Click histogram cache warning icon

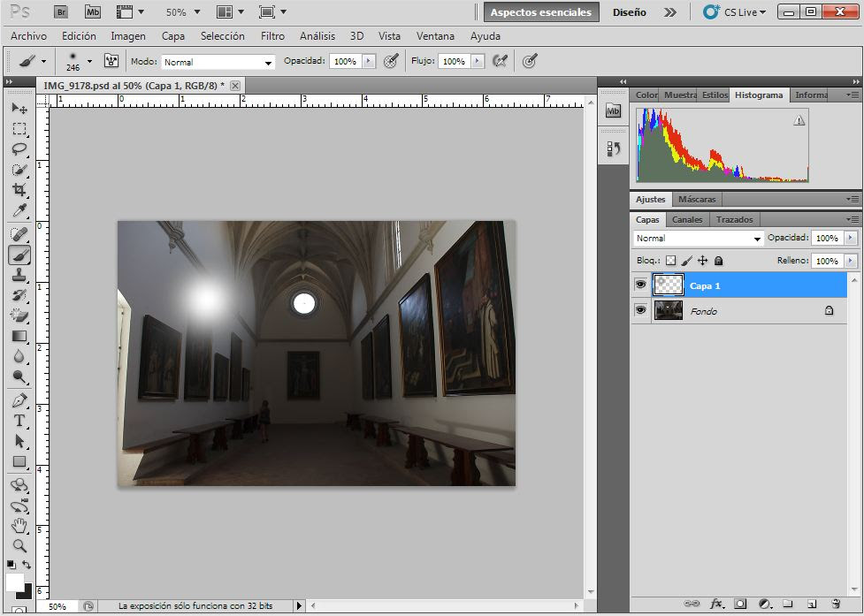pyautogui.click(x=799, y=120)
